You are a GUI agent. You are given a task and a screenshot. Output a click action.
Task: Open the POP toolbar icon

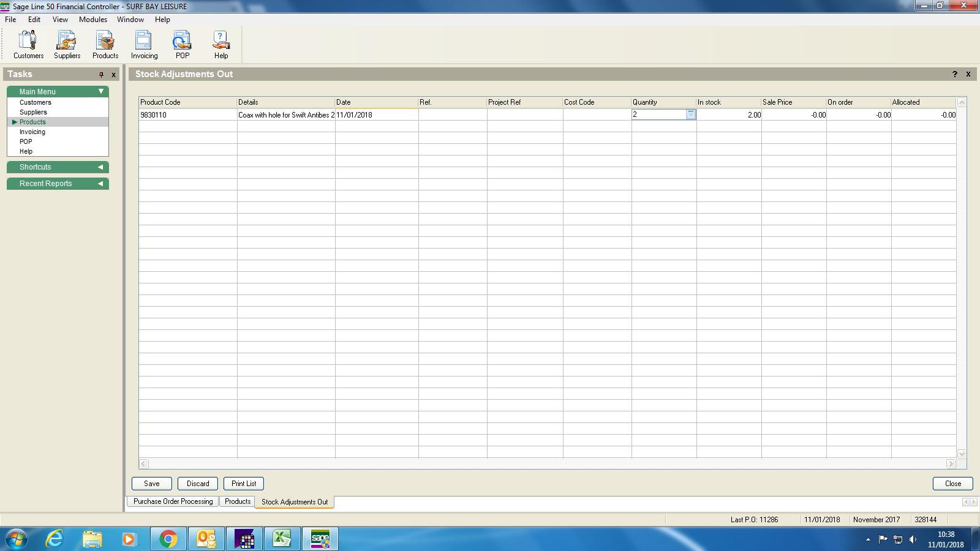[182, 45]
